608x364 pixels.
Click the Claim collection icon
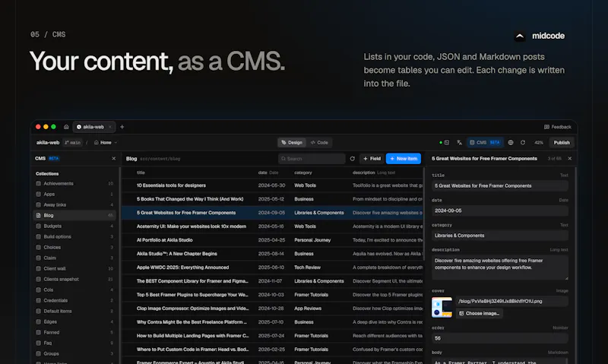tap(39, 258)
